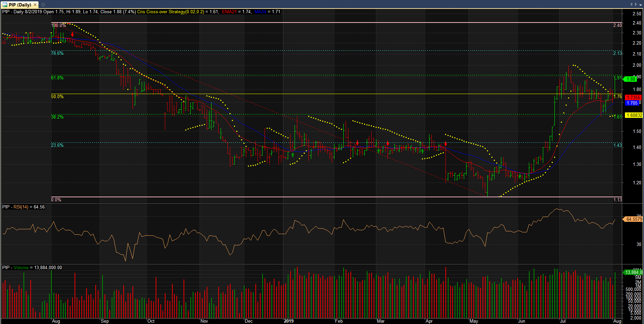This screenshot has width=644, height=324.
Task: Click the green volume value label on axis
Action: click(633, 272)
